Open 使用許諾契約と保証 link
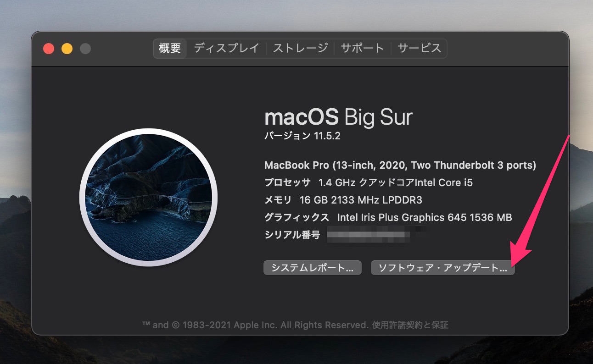 [x=410, y=325]
